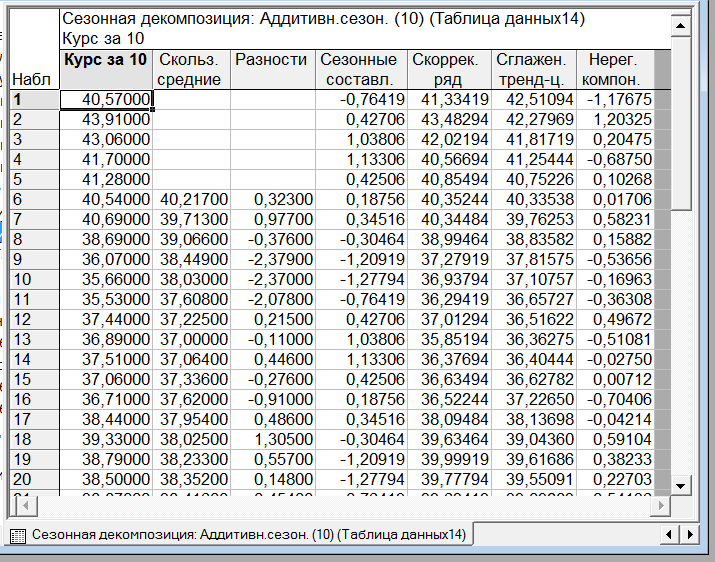Click cell with value 38,44000
Viewport: 715px width, 562px height.
pyautogui.click(x=106, y=419)
